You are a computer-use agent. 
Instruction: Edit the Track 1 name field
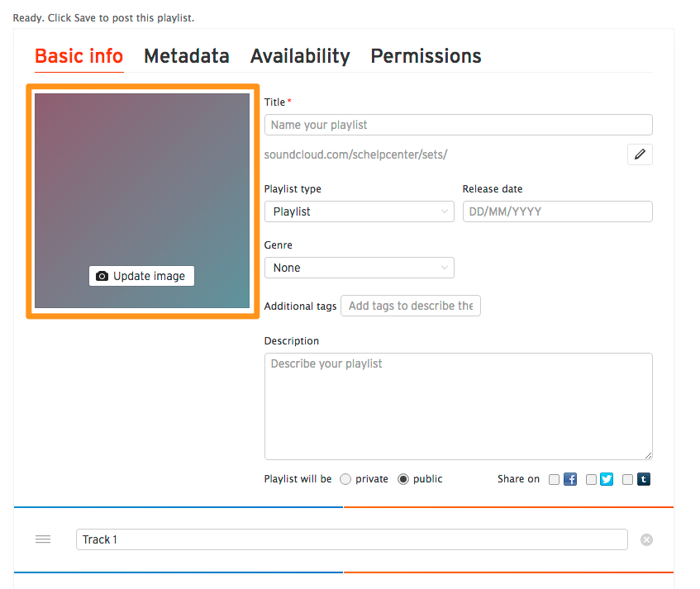point(352,540)
